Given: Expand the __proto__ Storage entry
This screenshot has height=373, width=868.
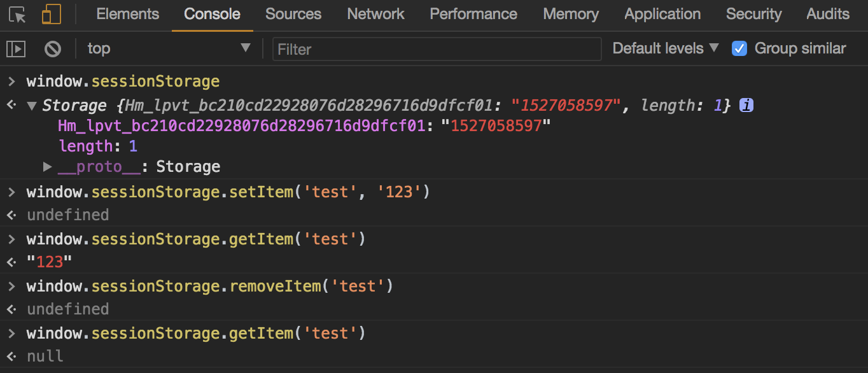Looking at the screenshot, I should tap(47, 167).
